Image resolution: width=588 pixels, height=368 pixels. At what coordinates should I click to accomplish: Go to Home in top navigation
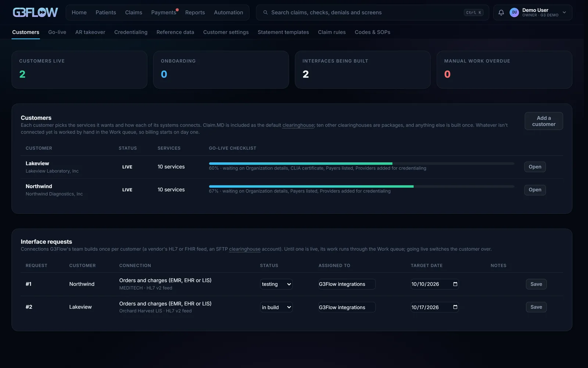pos(79,13)
